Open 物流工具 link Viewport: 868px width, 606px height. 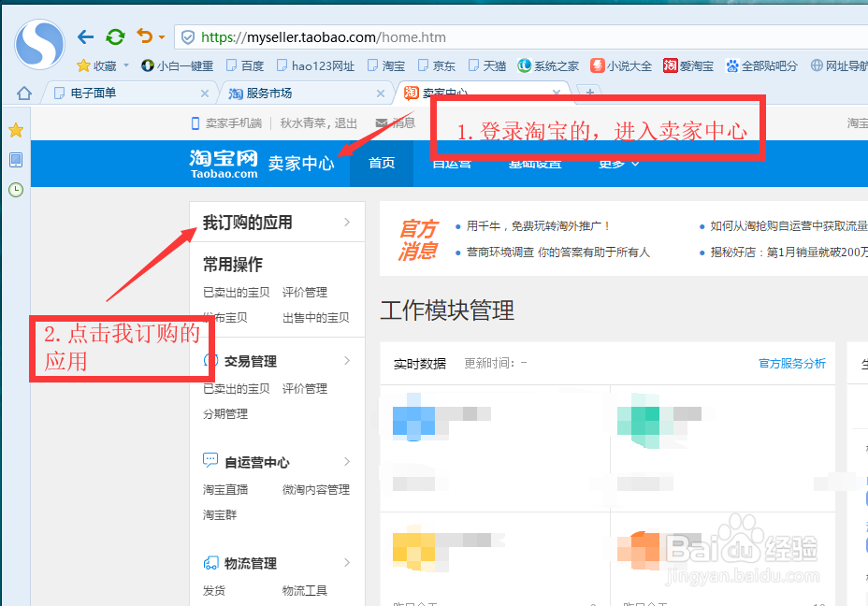coord(305,590)
